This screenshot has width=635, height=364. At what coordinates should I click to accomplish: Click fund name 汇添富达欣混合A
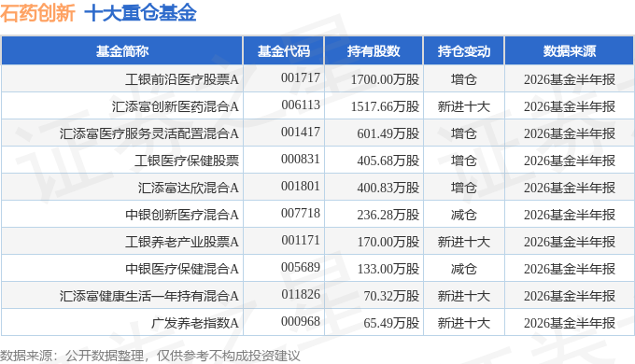pos(189,188)
